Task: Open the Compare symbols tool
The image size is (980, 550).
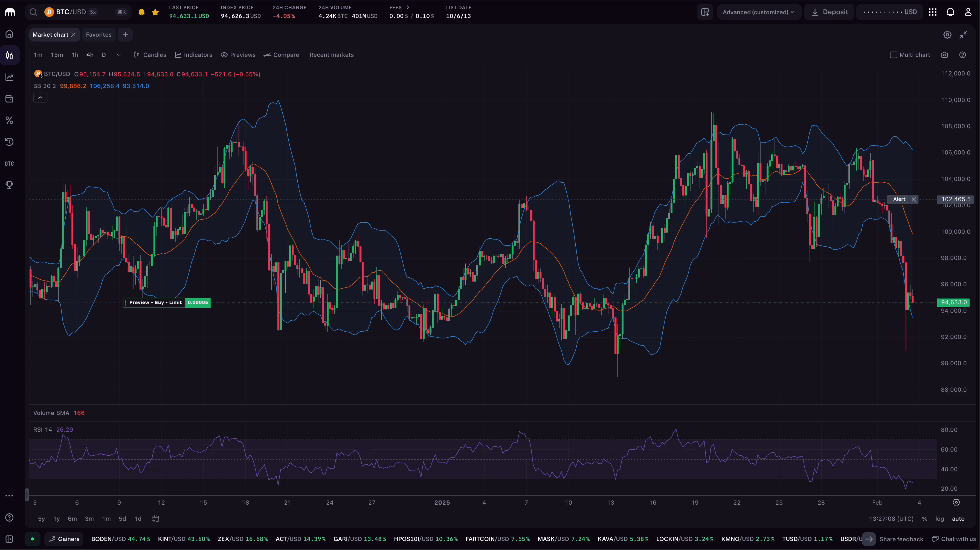Action: (282, 55)
